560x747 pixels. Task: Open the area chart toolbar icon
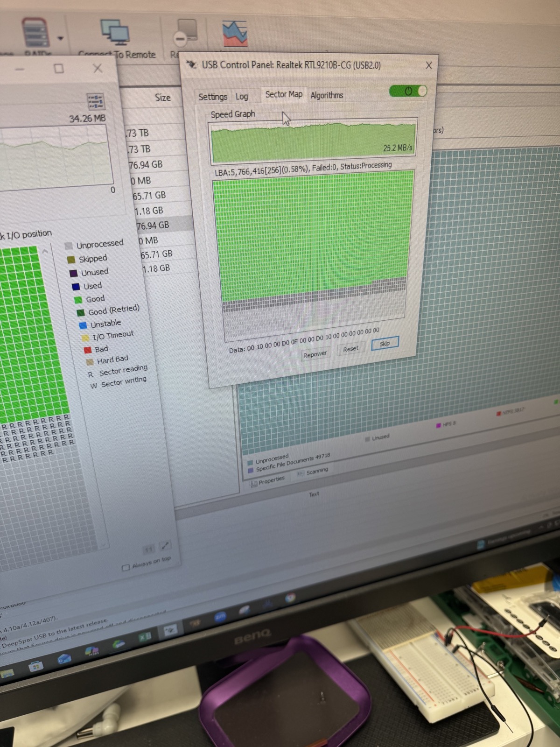click(x=235, y=34)
